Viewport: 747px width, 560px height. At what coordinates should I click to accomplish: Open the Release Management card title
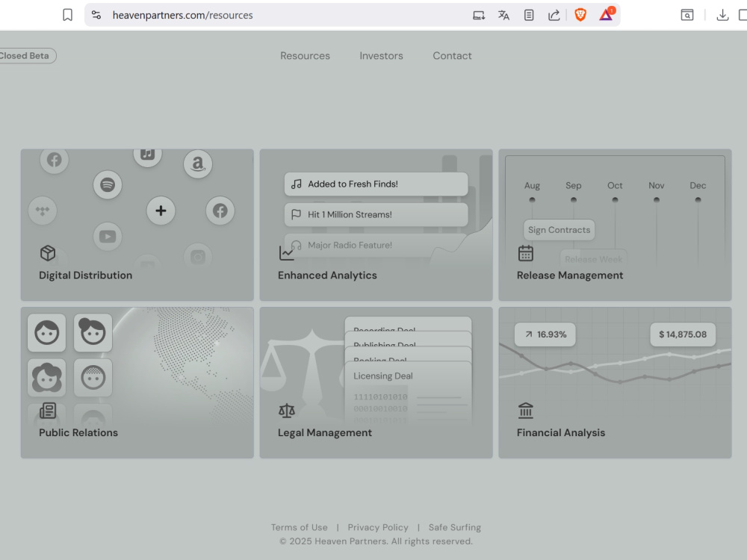pyautogui.click(x=570, y=276)
